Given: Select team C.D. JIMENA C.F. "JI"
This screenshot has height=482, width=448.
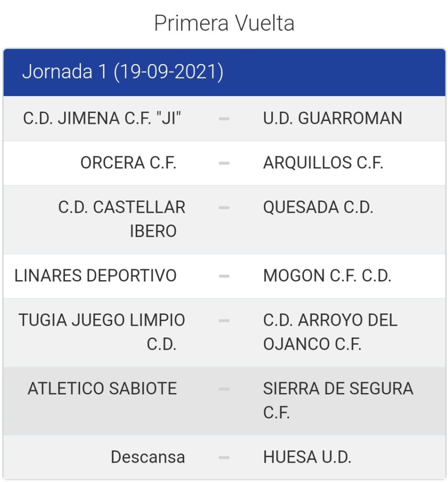Looking at the screenshot, I should [x=102, y=118].
